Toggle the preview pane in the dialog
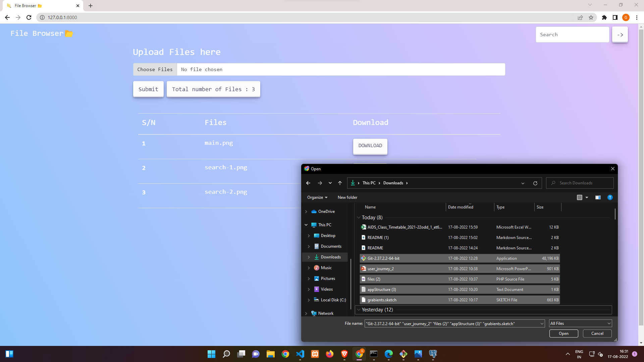 point(598,197)
